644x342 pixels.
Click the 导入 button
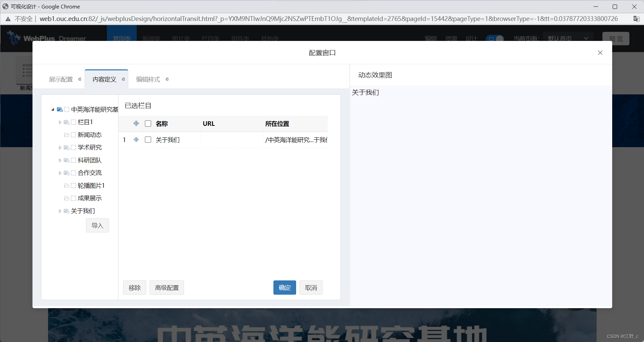97,225
